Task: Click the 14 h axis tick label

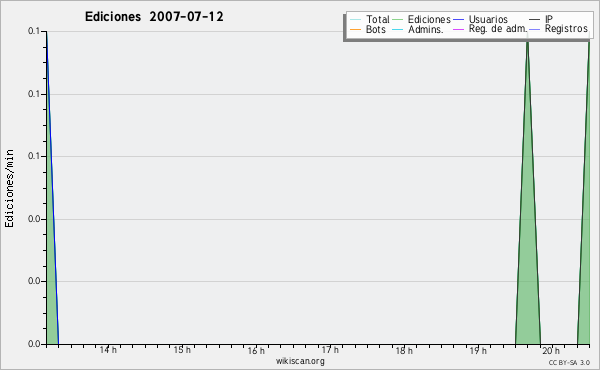Action: point(108,350)
